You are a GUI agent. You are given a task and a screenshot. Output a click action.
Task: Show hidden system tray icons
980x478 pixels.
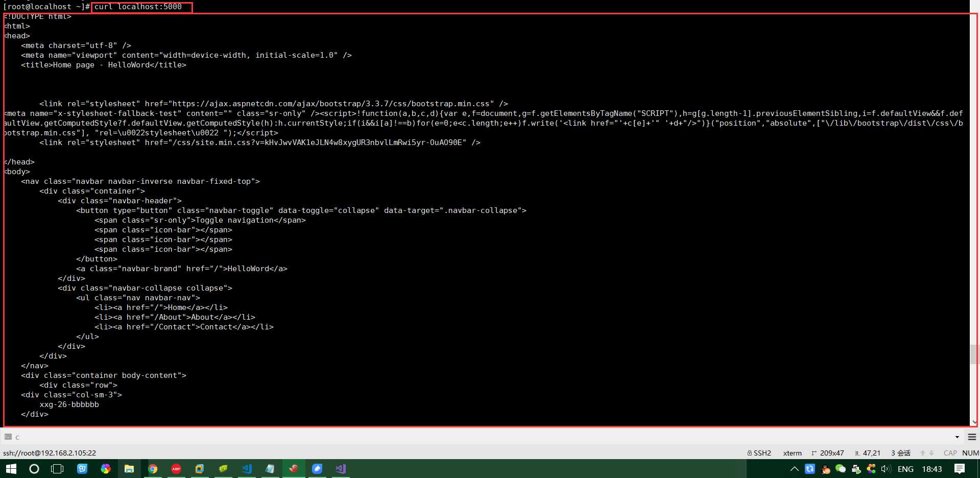pos(794,469)
